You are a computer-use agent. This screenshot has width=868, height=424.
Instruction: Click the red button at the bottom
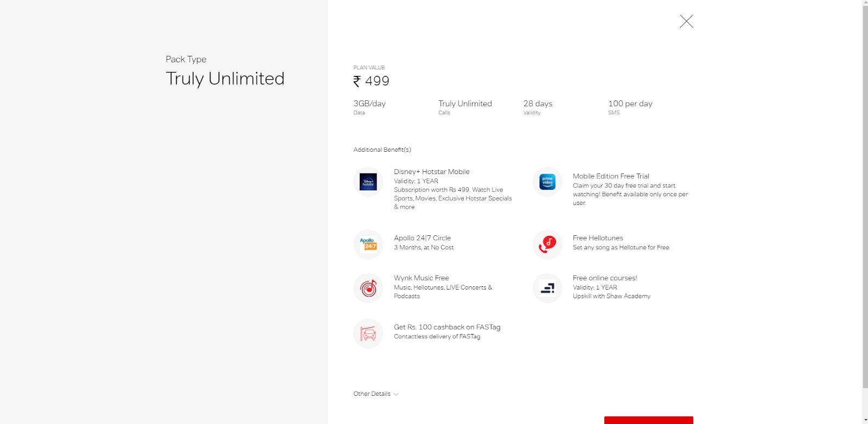click(x=649, y=420)
